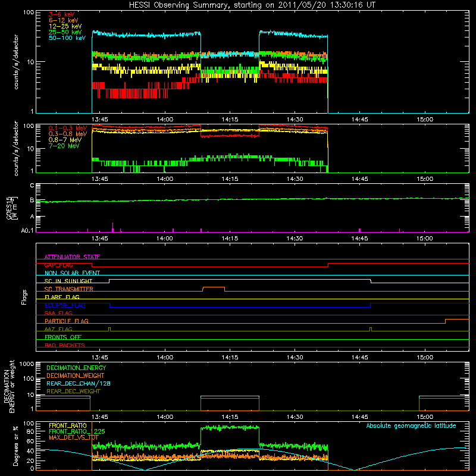Screen dimensions: 476x476
Task: Click the tallest magenta spike in GOES panel
Action: pyautogui.click(x=113, y=227)
